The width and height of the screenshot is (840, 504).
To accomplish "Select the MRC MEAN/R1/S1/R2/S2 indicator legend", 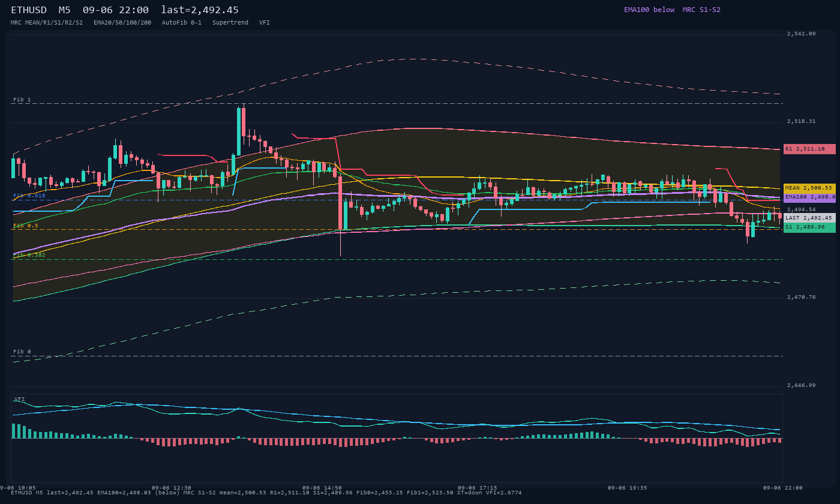I will click(47, 23).
